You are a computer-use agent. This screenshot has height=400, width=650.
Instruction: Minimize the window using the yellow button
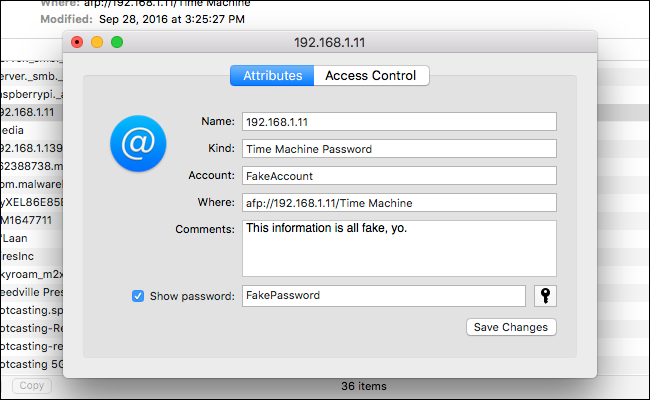[97, 42]
